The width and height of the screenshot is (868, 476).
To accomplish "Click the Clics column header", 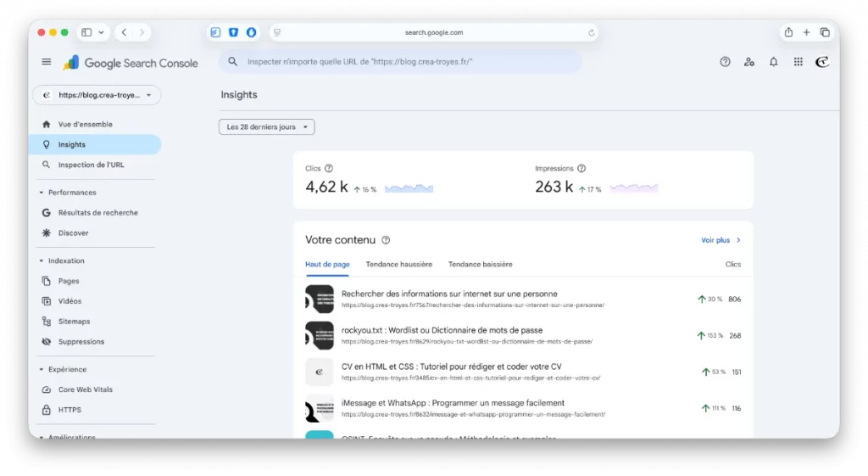I will [x=733, y=265].
